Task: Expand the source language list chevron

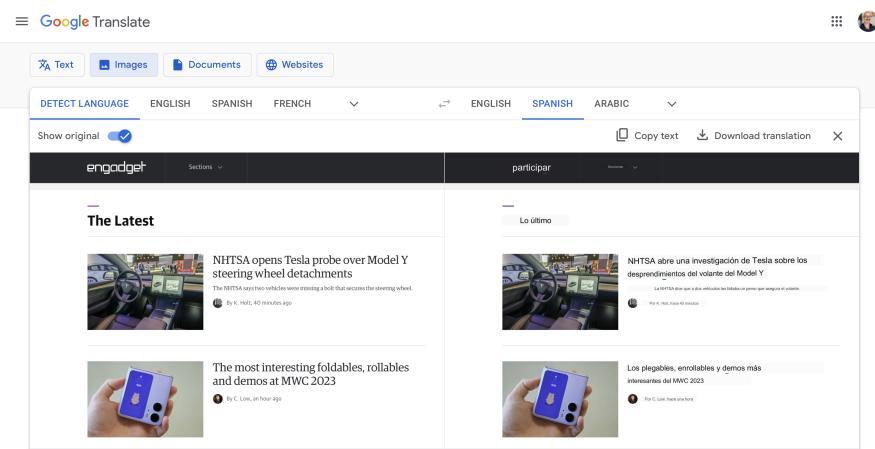Action: [354, 104]
